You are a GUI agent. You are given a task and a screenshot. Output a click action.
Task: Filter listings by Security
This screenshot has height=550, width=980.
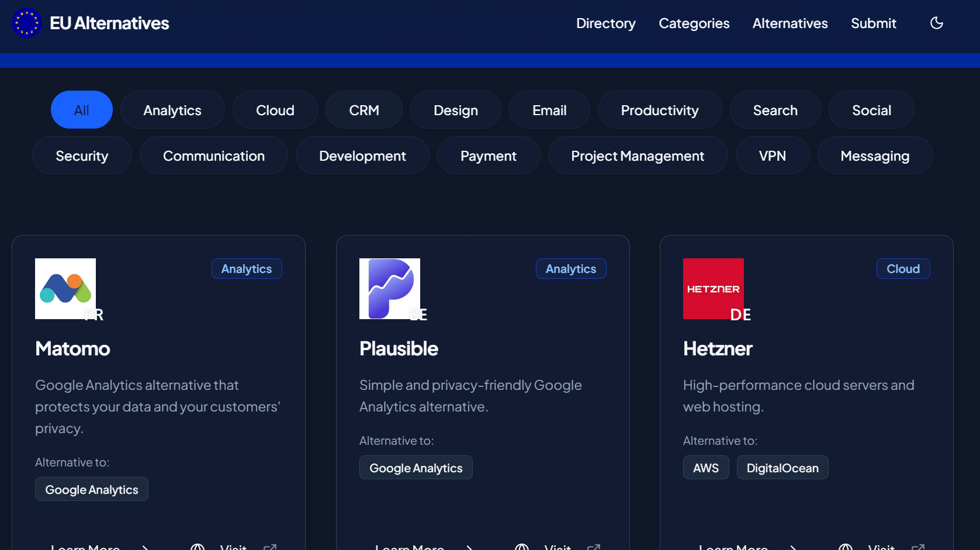[82, 155]
